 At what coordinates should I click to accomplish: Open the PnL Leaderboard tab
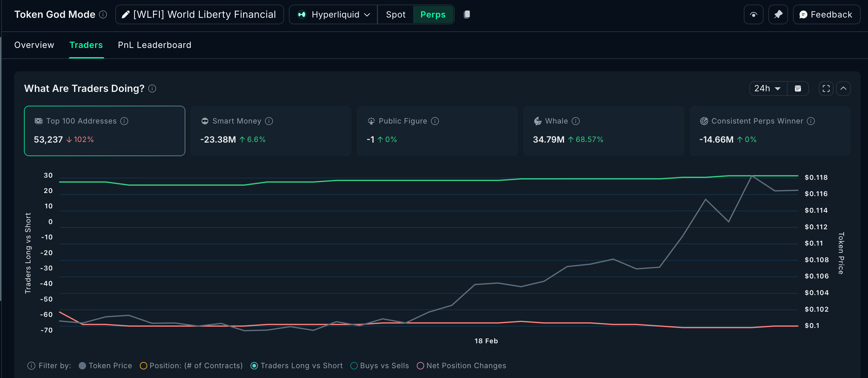tap(154, 45)
